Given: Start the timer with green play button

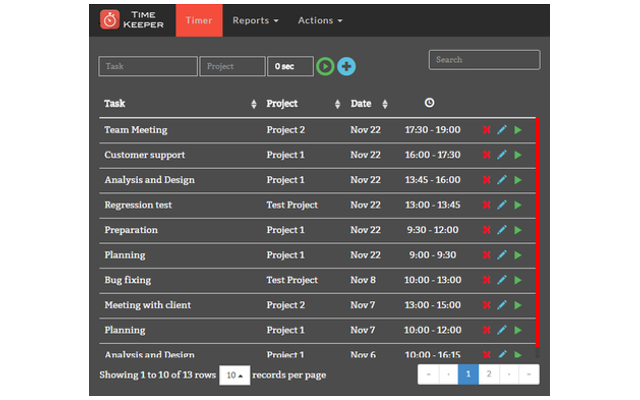Looking at the screenshot, I should click(325, 66).
